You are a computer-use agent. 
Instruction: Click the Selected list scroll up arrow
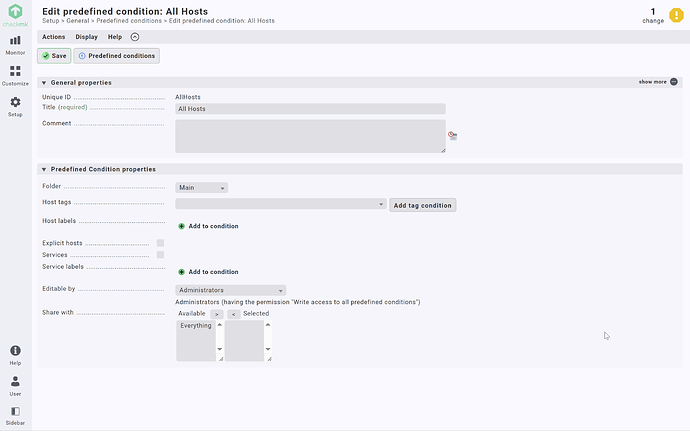[x=268, y=325]
